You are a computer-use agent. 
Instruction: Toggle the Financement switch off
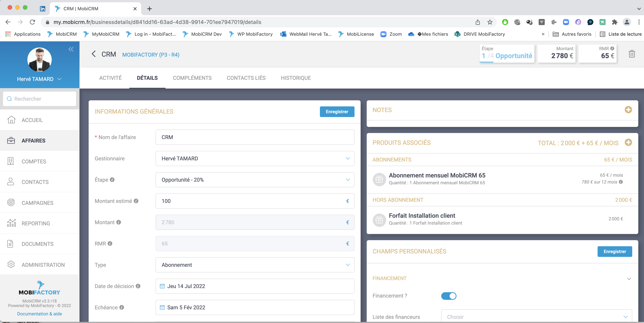pyautogui.click(x=448, y=296)
